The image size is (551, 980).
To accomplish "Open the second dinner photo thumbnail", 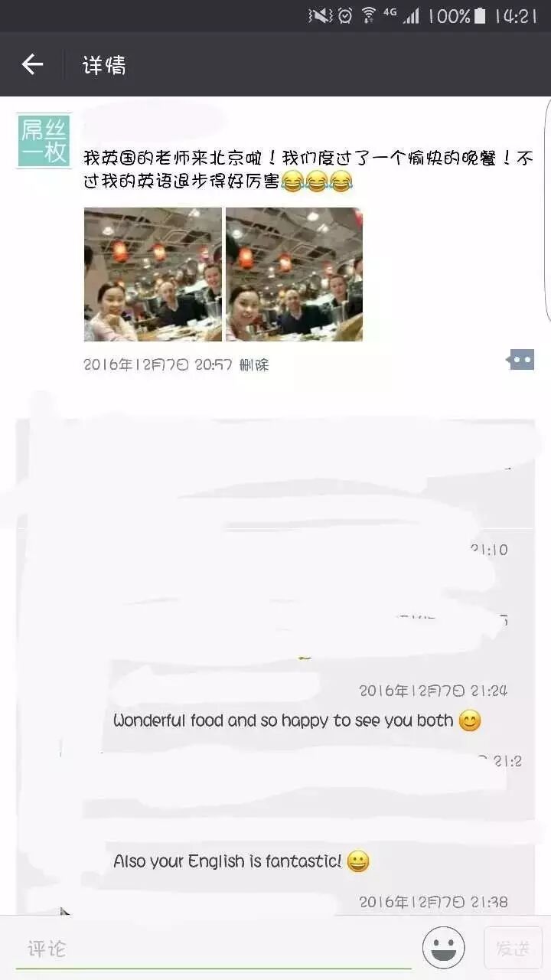I will 294,274.
